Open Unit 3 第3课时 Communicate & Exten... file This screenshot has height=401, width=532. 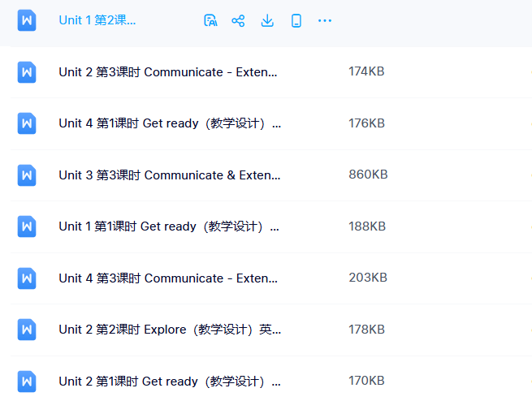pos(170,175)
